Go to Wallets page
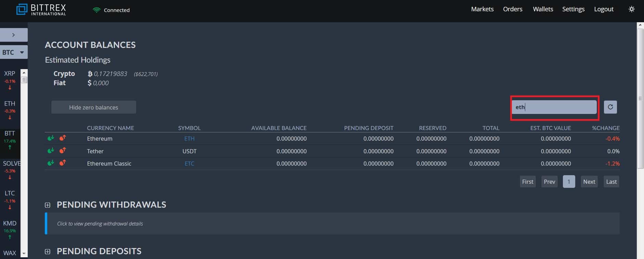Viewport: 644px width, 259px height. click(543, 9)
